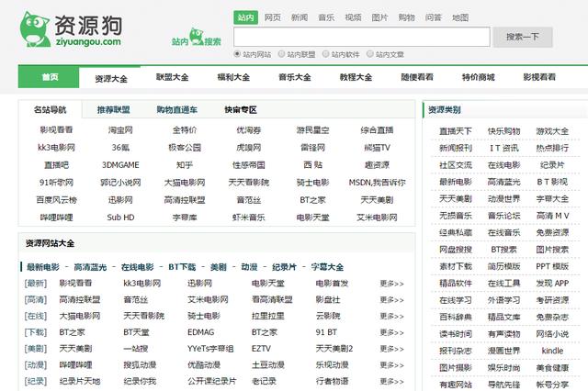
Task: Open 特价商城 in the main navigation
Action: (478, 77)
